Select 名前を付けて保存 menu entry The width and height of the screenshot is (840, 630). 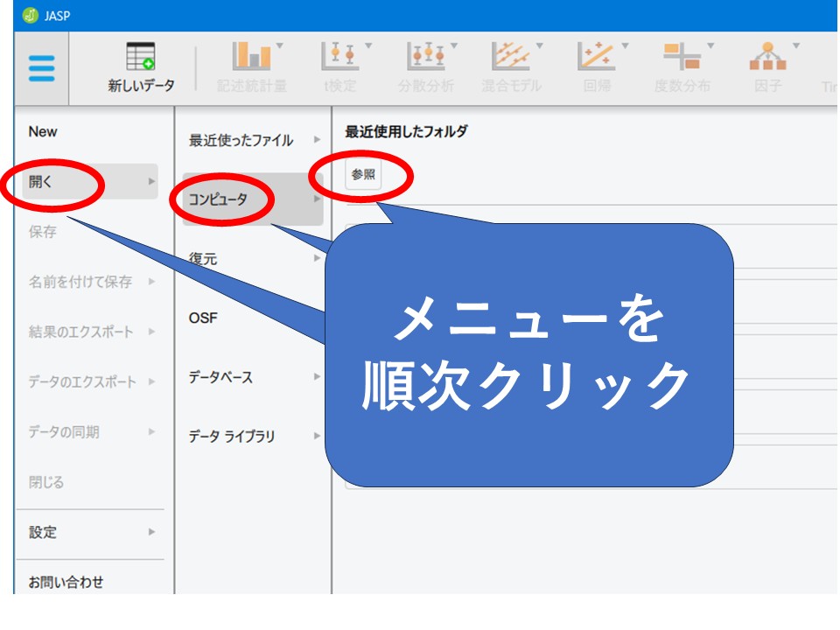point(80,281)
